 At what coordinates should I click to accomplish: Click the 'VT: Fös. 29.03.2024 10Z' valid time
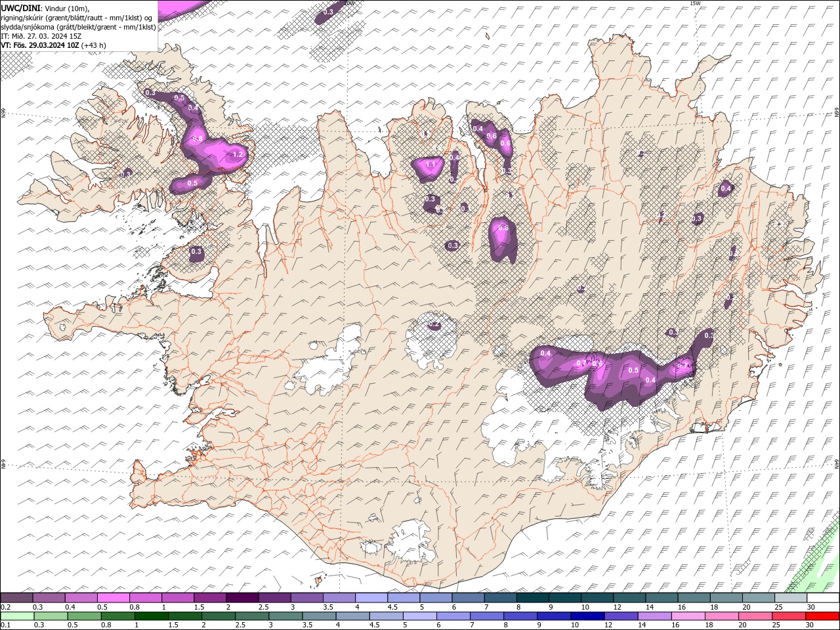40,45
